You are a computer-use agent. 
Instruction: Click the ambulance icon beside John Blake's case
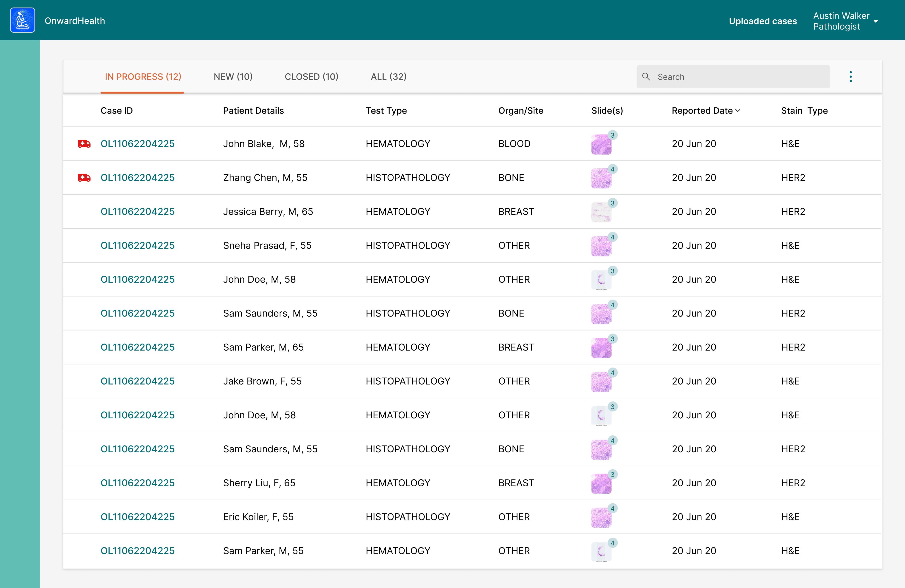point(84,144)
